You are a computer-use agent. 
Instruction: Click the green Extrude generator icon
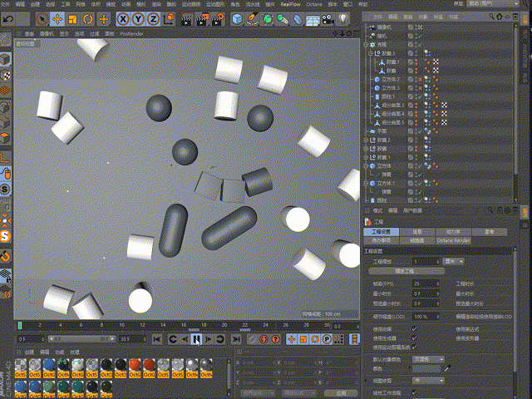pos(283,19)
